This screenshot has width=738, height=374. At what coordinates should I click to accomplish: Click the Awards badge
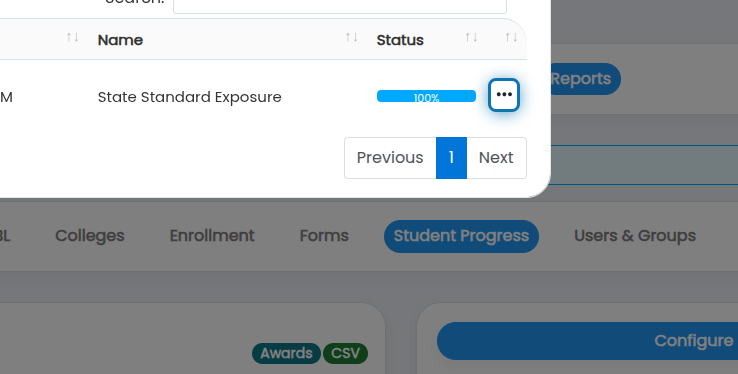286,353
